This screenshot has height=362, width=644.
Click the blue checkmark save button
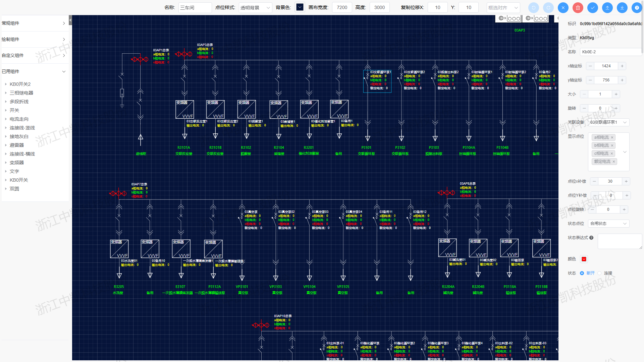pyautogui.click(x=592, y=8)
